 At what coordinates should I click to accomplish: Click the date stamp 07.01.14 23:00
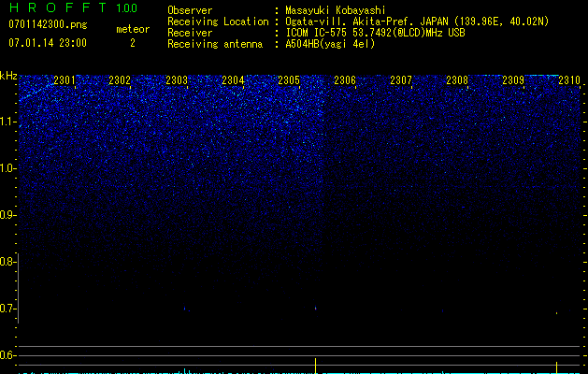[48, 43]
